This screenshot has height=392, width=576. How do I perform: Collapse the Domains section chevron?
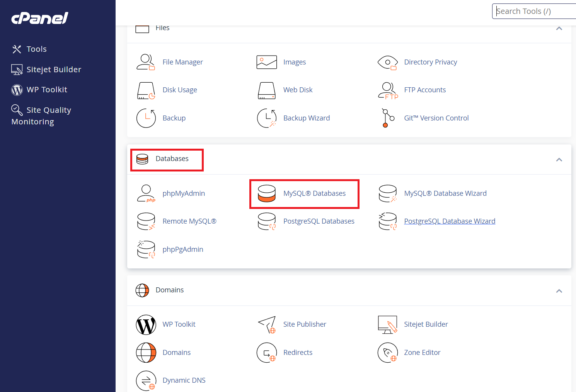coord(559,291)
